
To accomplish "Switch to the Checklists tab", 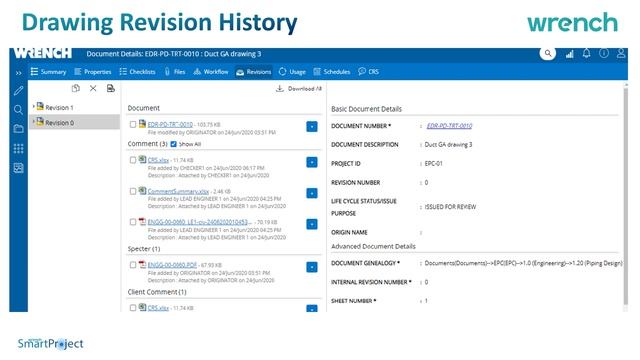I will click(x=138, y=72).
